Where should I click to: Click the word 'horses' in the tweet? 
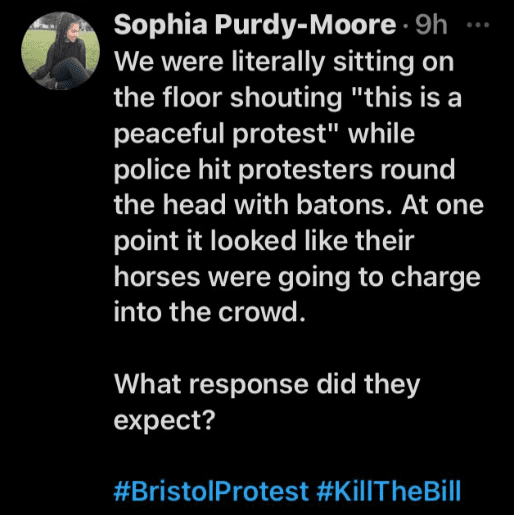pyautogui.click(x=157, y=277)
